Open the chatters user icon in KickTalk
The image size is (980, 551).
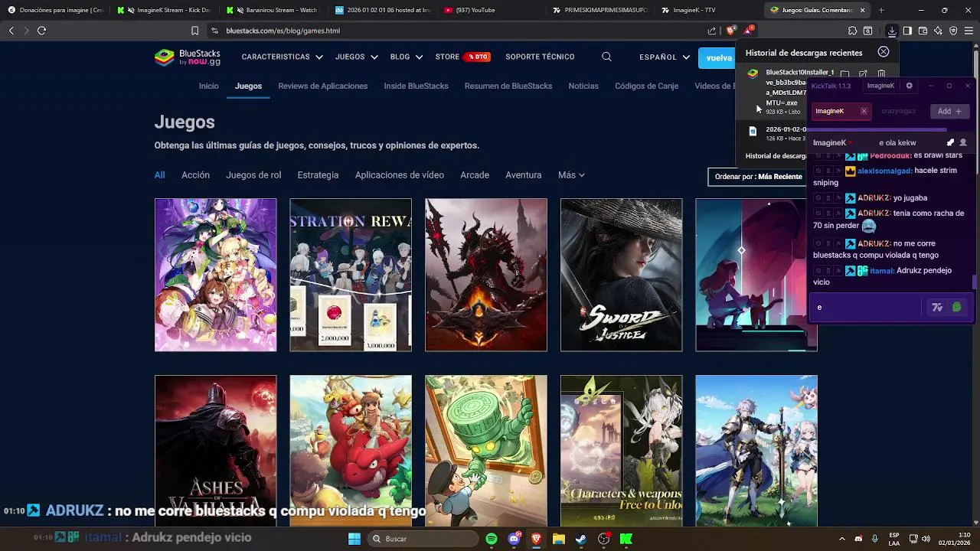pos(963,142)
